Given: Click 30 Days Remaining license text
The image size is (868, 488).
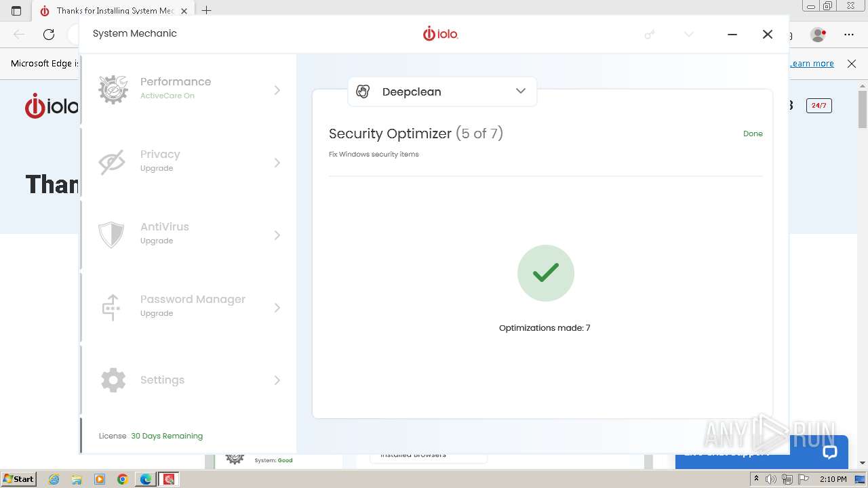Looking at the screenshot, I should point(167,436).
